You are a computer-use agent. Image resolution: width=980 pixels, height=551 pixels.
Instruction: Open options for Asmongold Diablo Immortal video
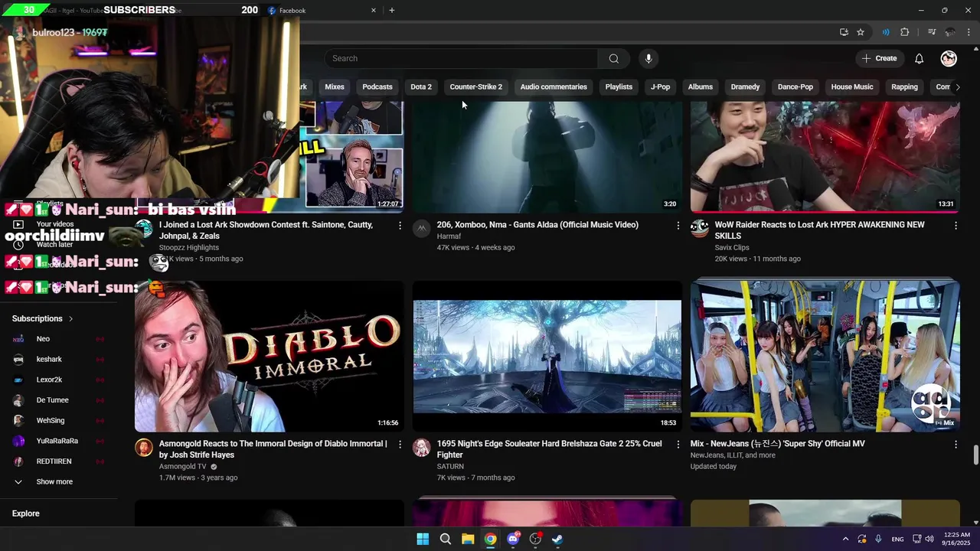[x=400, y=445]
